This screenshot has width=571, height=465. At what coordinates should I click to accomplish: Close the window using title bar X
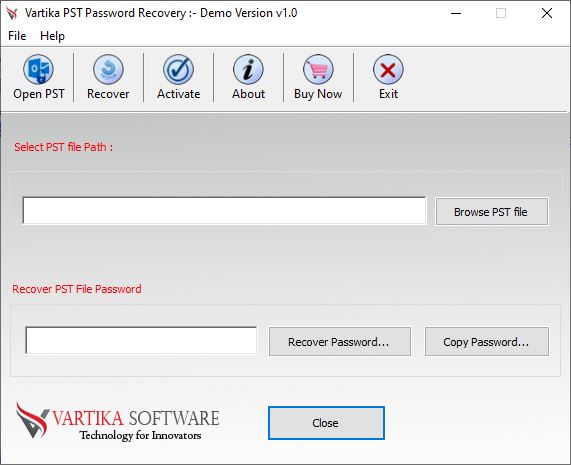pos(547,13)
